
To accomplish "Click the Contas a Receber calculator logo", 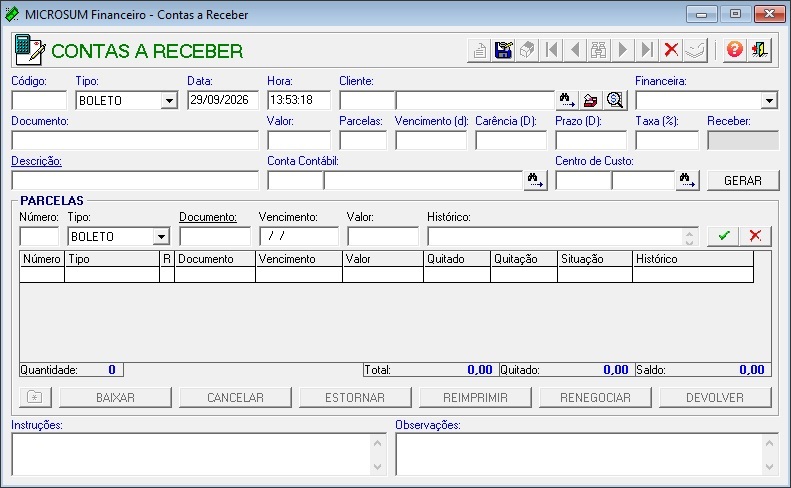I will (x=30, y=50).
